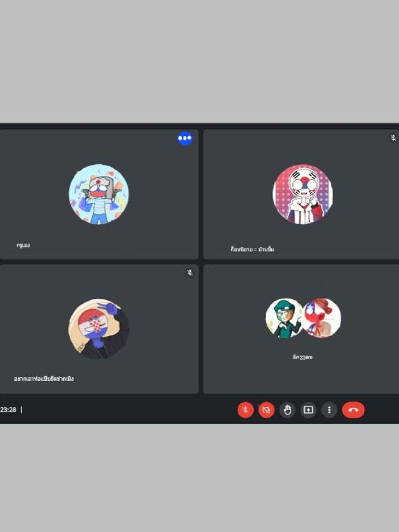Select the Chile-flag character avatar
399x532 pixels.
(321, 318)
